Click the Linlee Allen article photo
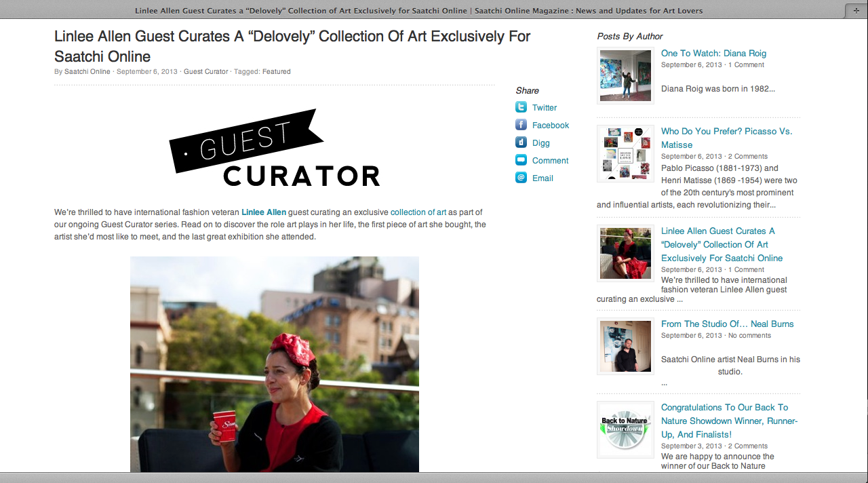Viewport: 868px width, 483px height. click(275, 364)
